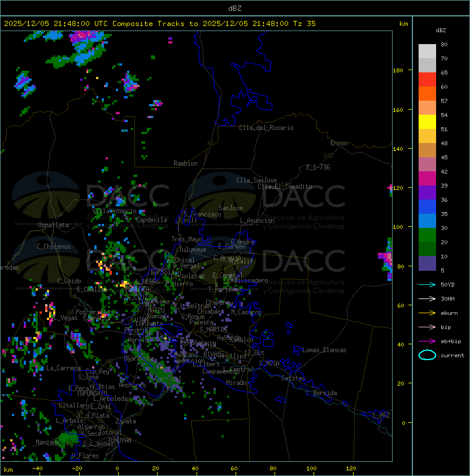Screen dimensions: 470x476
Task: Click the Tulumaya label
Action: [193, 249]
